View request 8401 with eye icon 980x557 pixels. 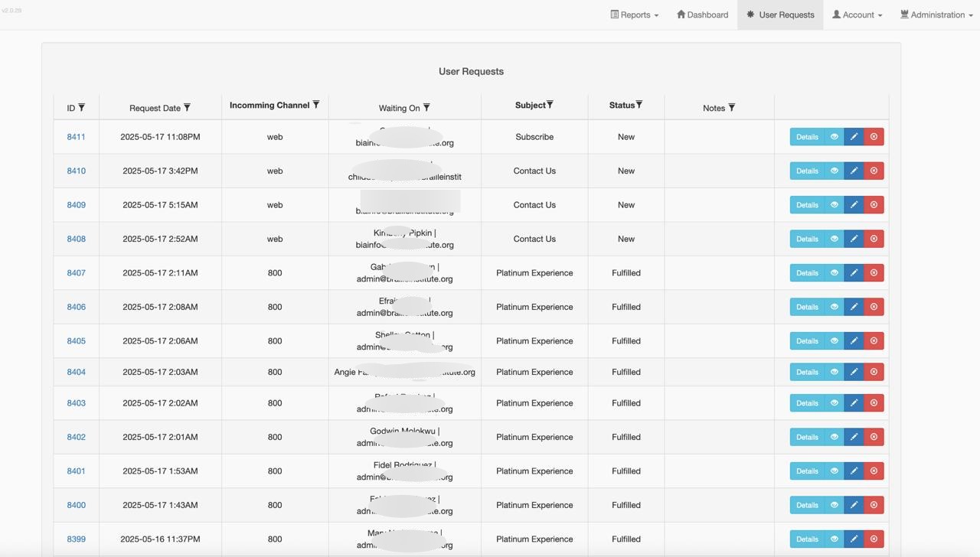835,471
